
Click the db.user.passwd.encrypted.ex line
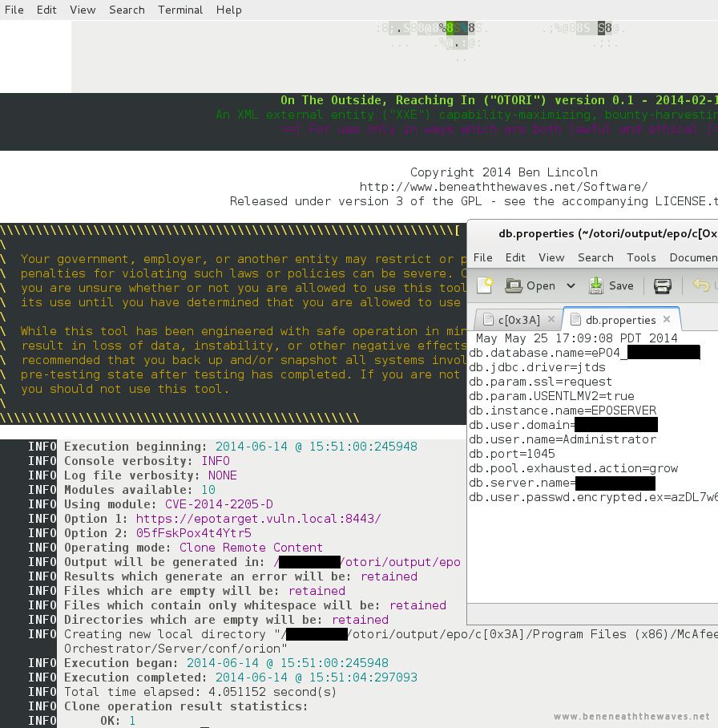(x=593, y=497)
